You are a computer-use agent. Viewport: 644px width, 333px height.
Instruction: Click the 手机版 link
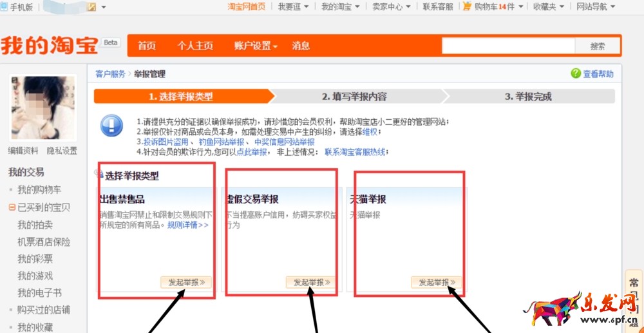(21, 7)
